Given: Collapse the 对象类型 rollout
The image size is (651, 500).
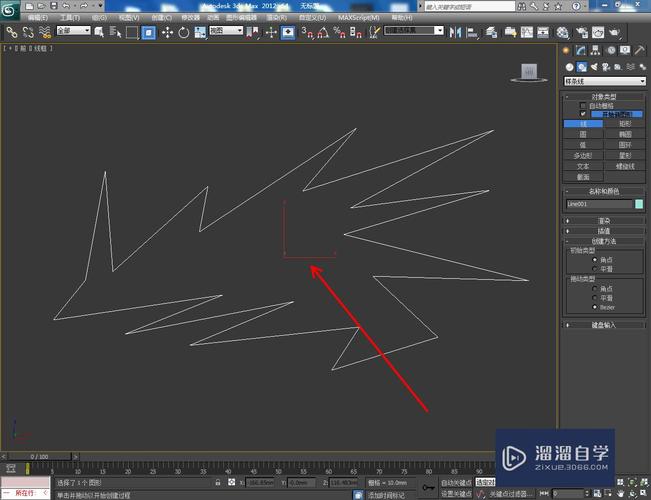Looking at the screenshot, I should pos(604,97).
